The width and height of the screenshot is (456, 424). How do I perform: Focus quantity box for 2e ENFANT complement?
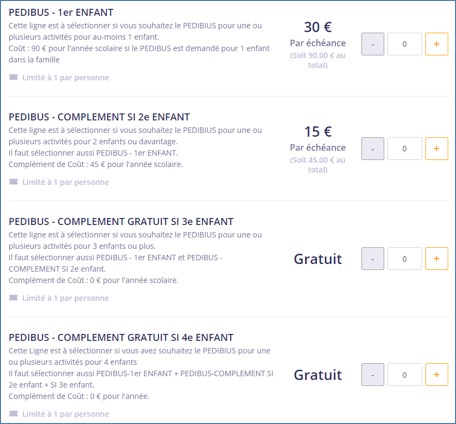404,149
